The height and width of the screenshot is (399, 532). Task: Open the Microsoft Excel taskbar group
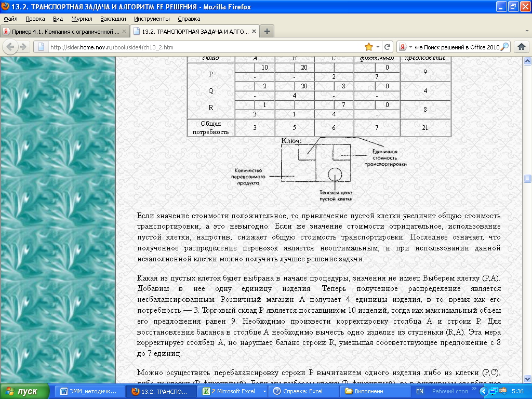(232, 391)
